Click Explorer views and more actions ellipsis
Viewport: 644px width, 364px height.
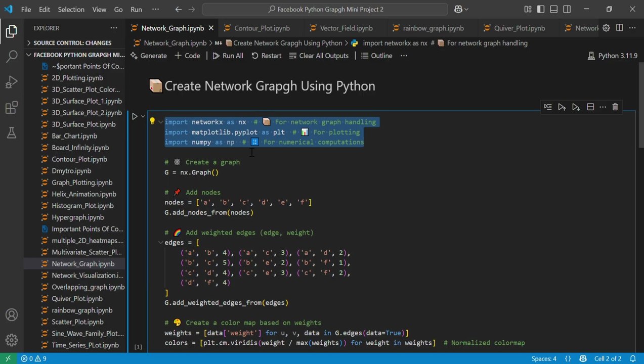pyautogui.click(x=114, y=28)
